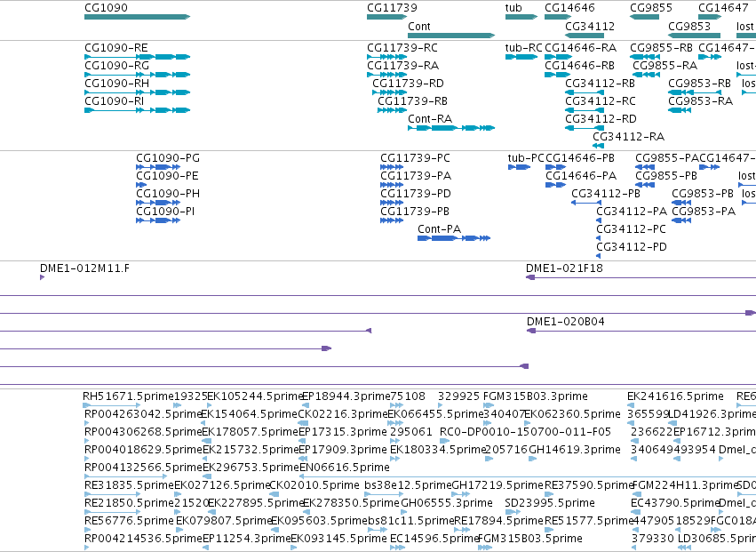The height and width of the screenshot is (552, 756).
Task: Click the CG34112-RA transcript label
Action: (629, 137)
